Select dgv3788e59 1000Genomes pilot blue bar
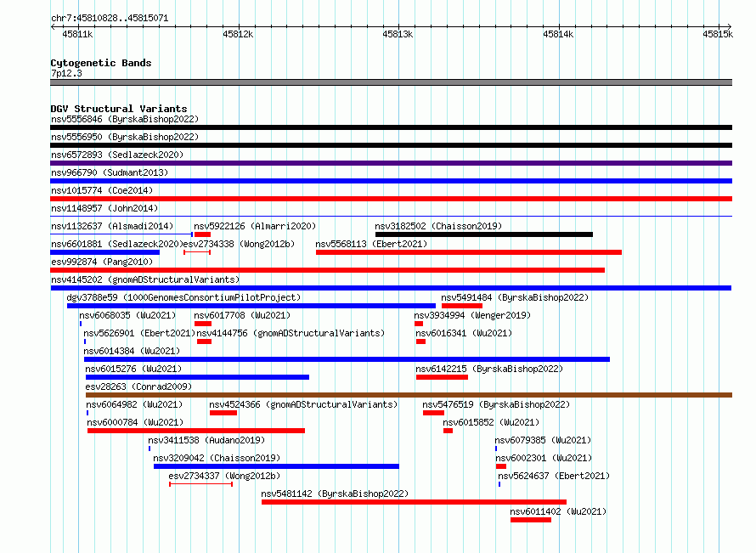Image resolution: width=756 pixels, height=553 pixels. pyautogui.click(x=251, y=306)
